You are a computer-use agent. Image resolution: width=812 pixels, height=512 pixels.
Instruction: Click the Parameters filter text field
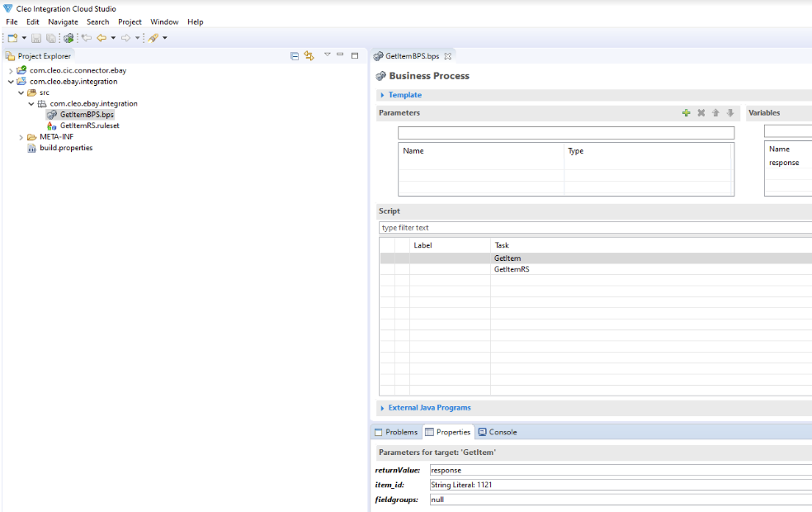pos(566,133)
